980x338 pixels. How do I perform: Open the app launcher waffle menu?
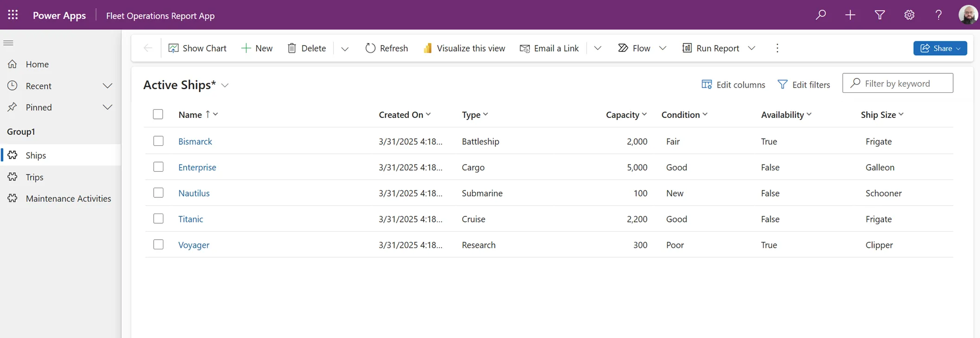coord(13,15)
